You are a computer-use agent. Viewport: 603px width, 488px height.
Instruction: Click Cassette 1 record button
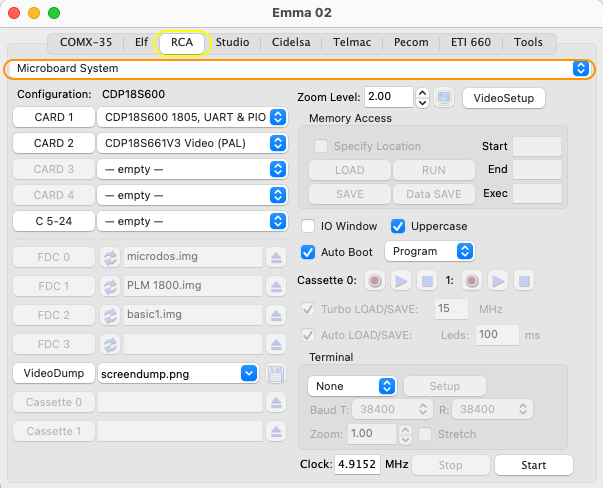pos(472,281)
